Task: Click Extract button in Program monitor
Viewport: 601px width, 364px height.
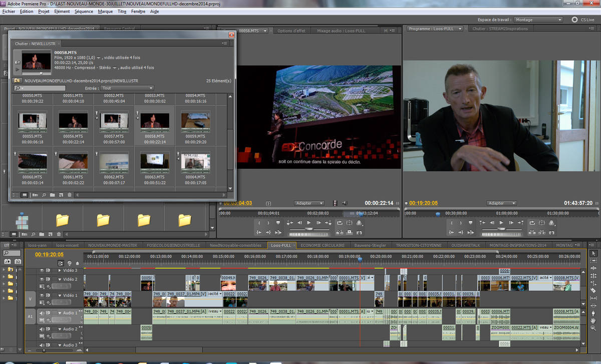Action: (541, 232)
